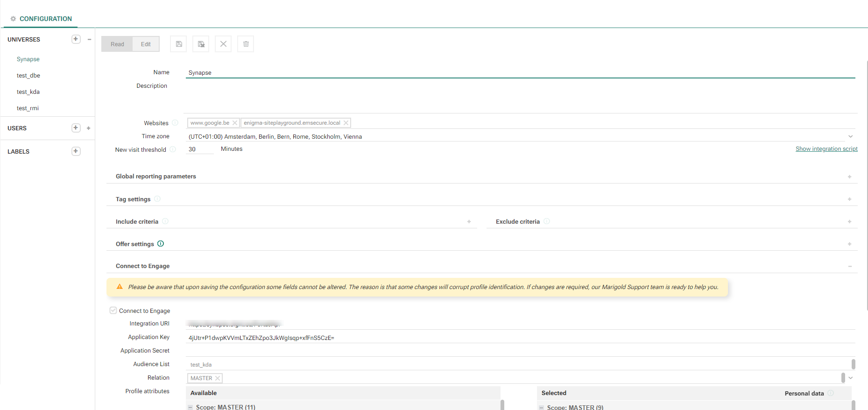Click the trash delete icon
The height and width of the screenshot is (410, 868).
tap(246, 44)
